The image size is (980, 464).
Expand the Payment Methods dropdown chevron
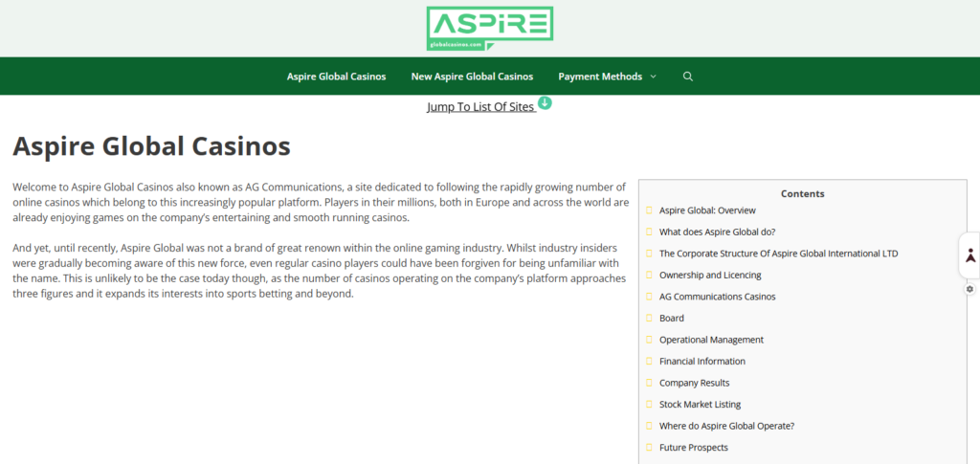pyautogui.click(x=653, y=77)
